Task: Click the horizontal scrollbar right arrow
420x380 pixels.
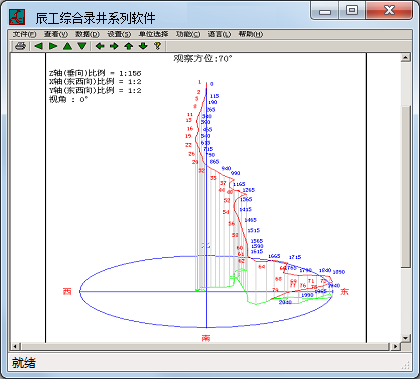Action: click(395, 346)
